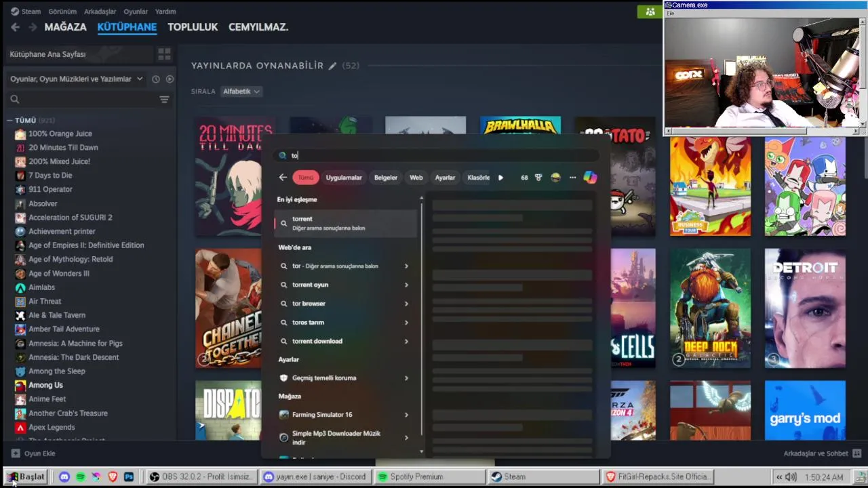Switch to OBS 32.0.2 taskbar window
This screenshot has width=868, height=488.
[202, 477]
